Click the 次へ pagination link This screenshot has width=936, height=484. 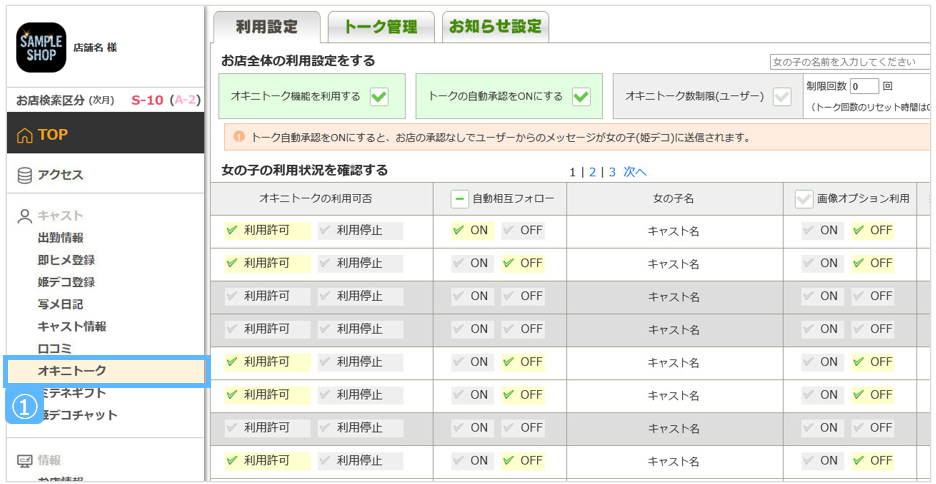[635, 172]
